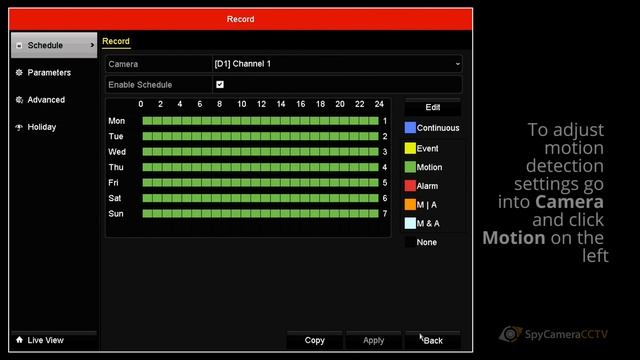Click the Edit button
Viewport: 640px width, 360px height.
pyautogui.click(x=433, y=107)
